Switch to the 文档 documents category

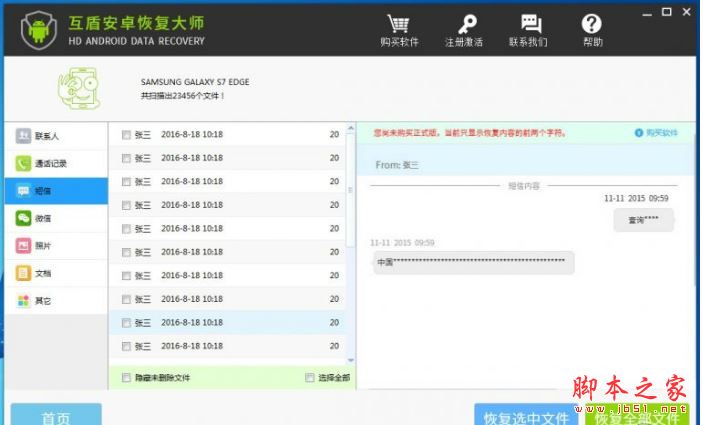56,273
